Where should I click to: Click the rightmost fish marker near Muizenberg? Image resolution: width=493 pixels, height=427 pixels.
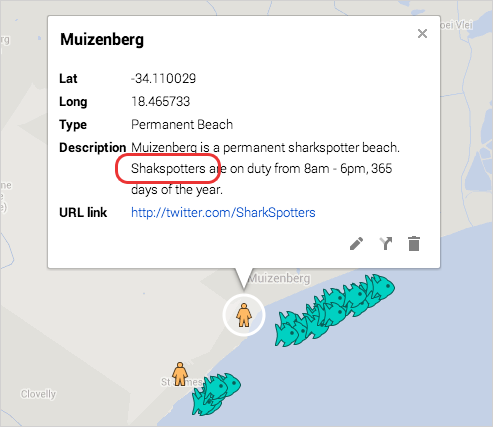pyautogui.click(x=382, y=287)
